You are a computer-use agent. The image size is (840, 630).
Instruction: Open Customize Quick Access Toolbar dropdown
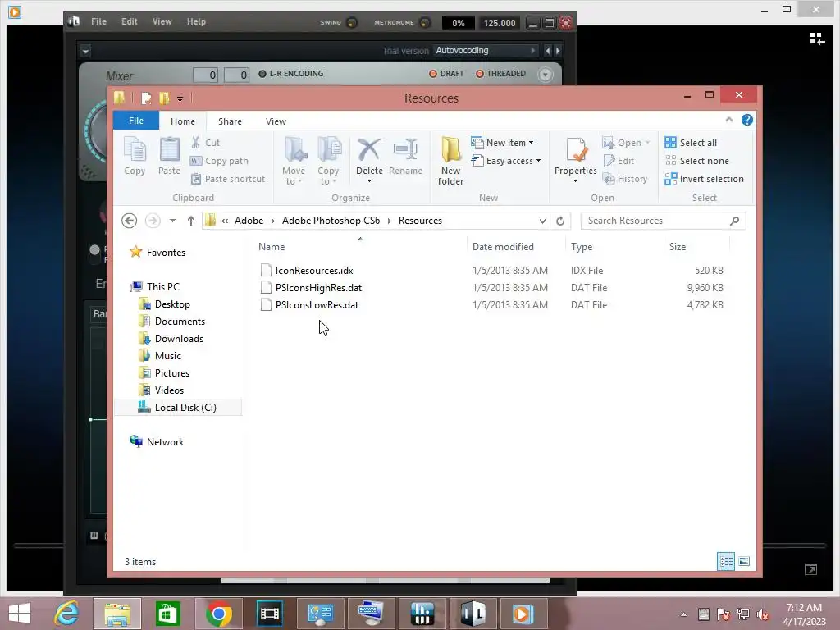(180, 98)
